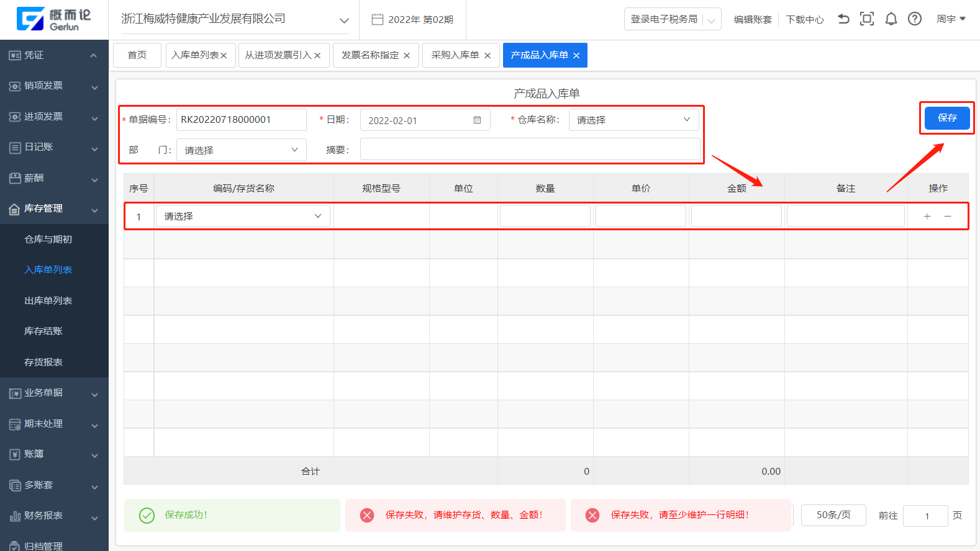
Task: Expand the 进项发票 menu chevron
Action: tap(94, 118)
